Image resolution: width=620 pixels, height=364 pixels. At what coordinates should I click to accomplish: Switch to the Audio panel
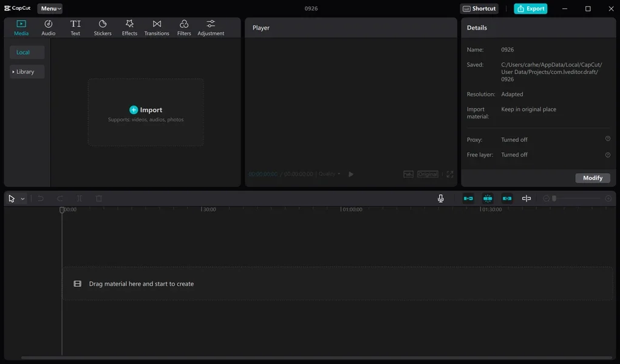(48, 27)
